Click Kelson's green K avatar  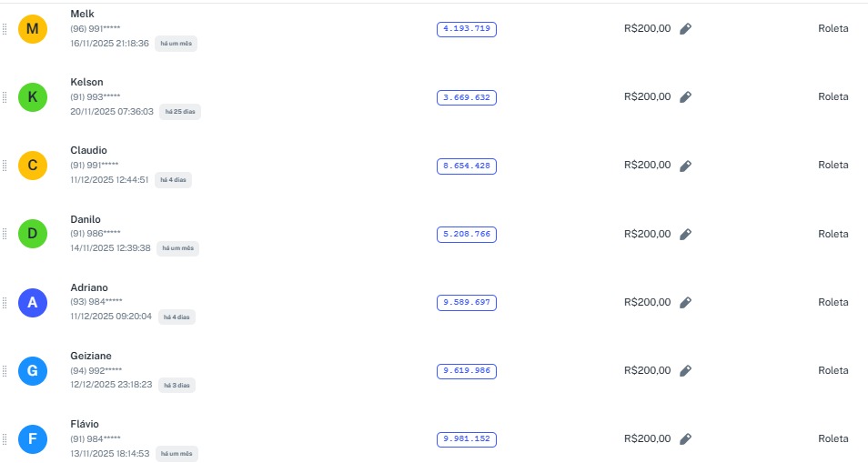coord(33,97)
